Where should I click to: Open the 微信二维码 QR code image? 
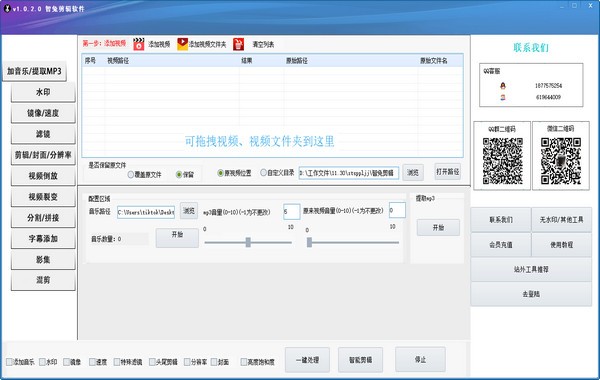tap(561, 161)
